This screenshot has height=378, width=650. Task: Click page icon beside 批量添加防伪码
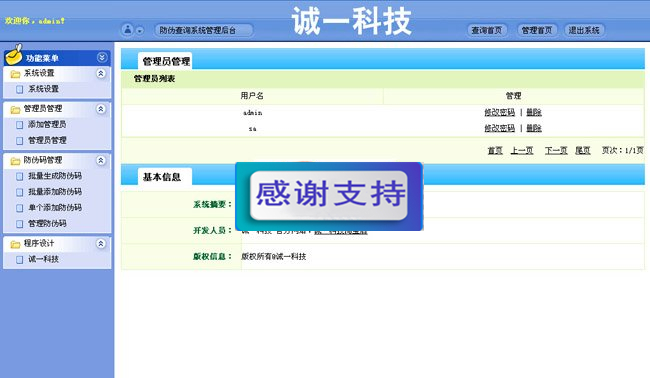tap(19, 192)
